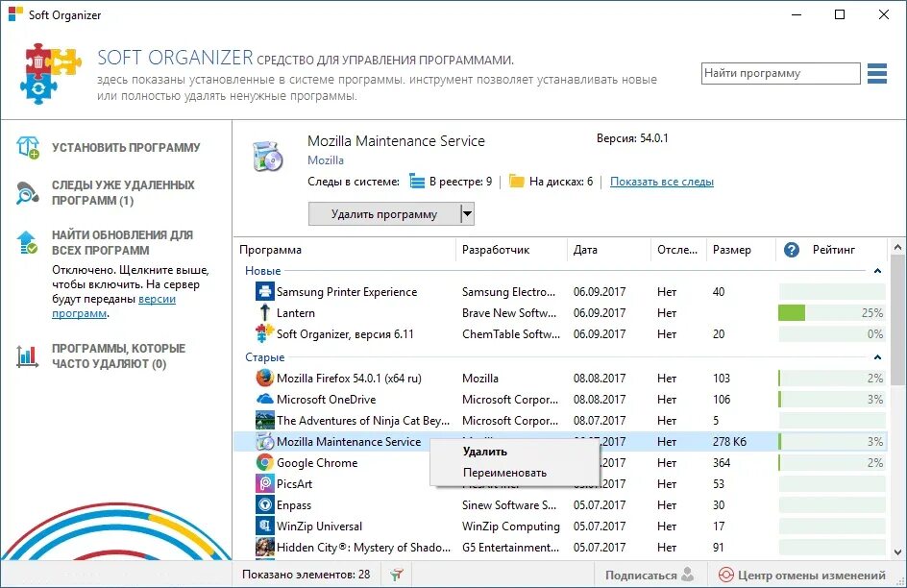Image resolution: width=907 pixels, height=588 pixels.
Task: Click the registry traces icon
Action: point(417,181)
